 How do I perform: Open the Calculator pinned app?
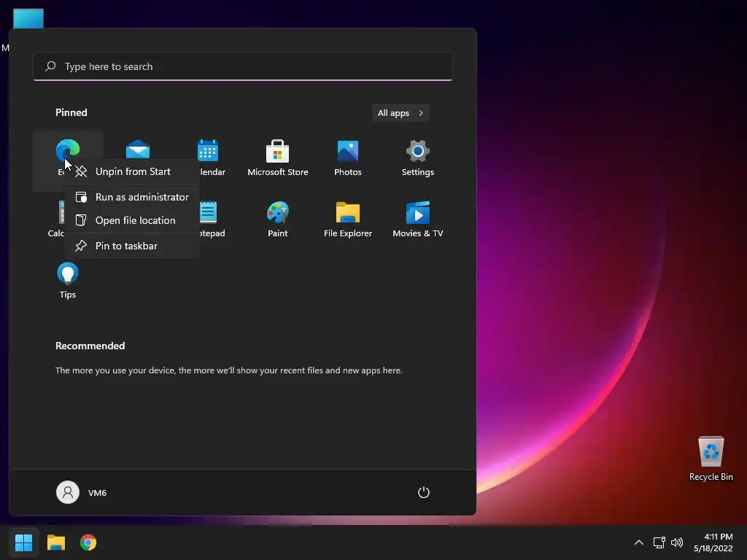(55, 219)
